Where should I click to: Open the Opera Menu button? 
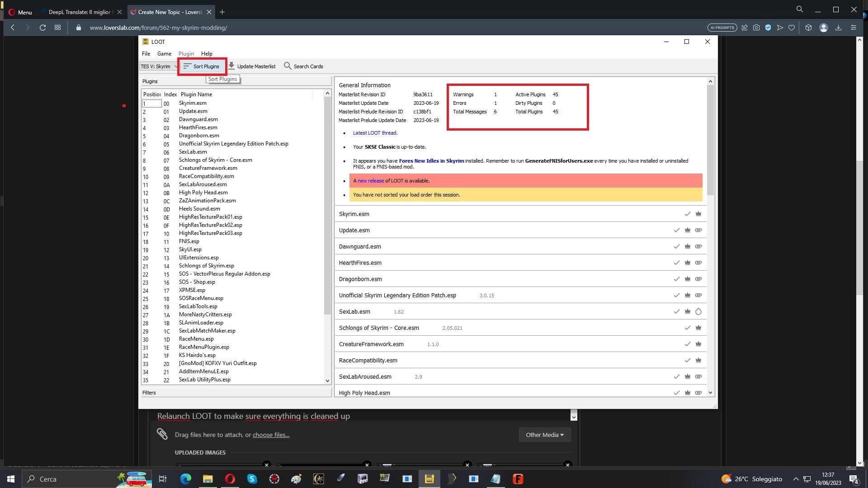click(x=20, y=12)
